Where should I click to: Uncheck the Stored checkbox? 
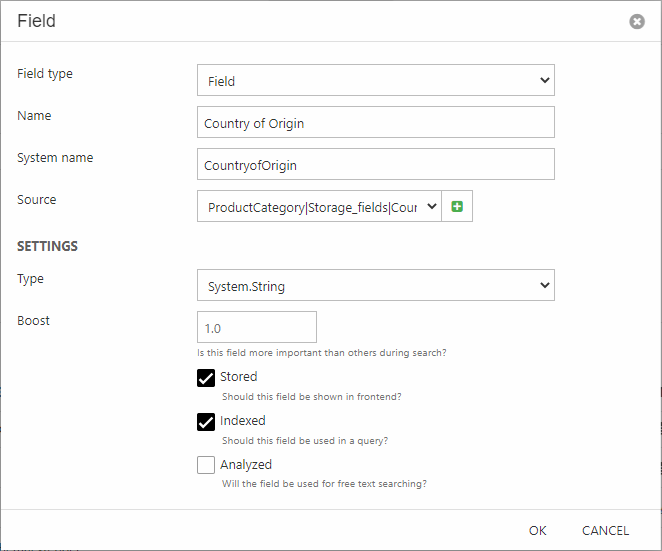tap(206, 378)
